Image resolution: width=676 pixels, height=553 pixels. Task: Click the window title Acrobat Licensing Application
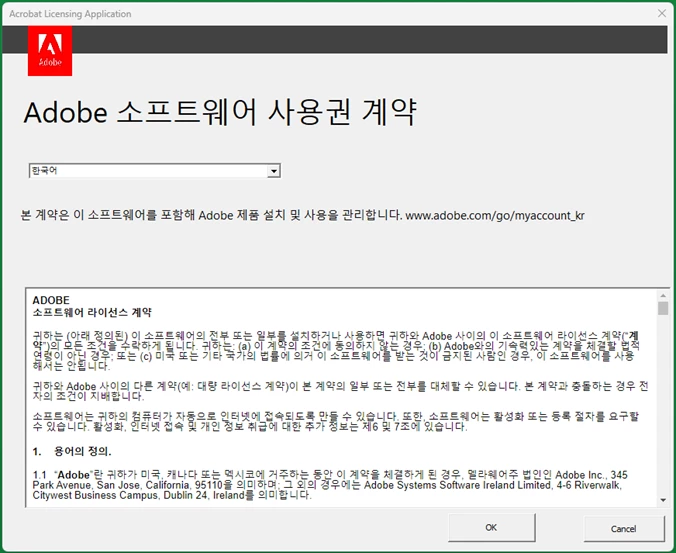[x=70, y=14]
